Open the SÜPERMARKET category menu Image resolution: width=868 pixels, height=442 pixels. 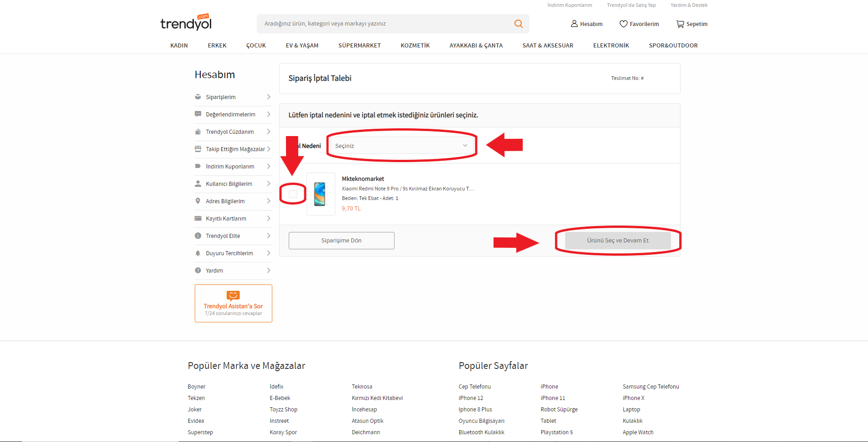(359, 45)
